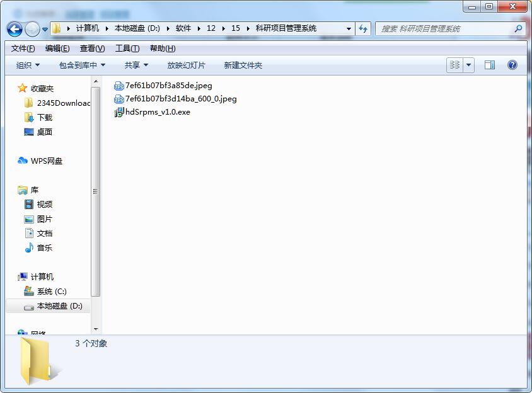
Task: Change view with the view mode icon
Action: (x=454, y=65)
